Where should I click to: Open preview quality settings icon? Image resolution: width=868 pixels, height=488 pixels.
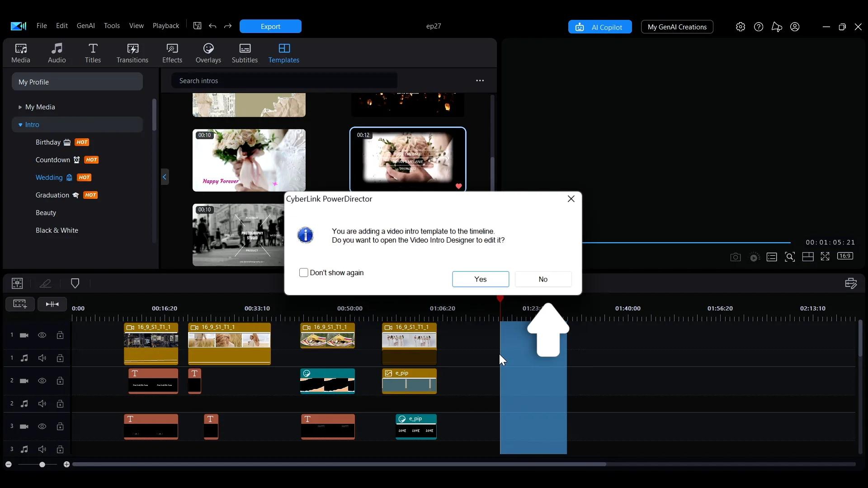755,257
